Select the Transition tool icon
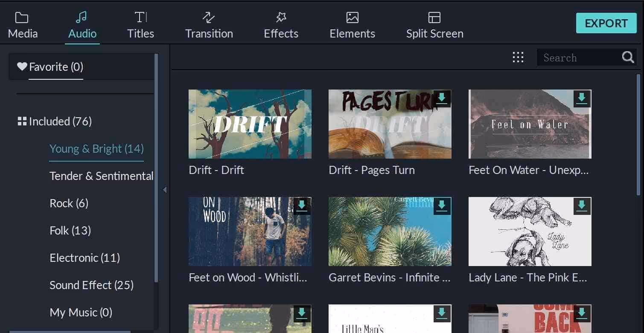644x333 pixels. coord(208,18)
